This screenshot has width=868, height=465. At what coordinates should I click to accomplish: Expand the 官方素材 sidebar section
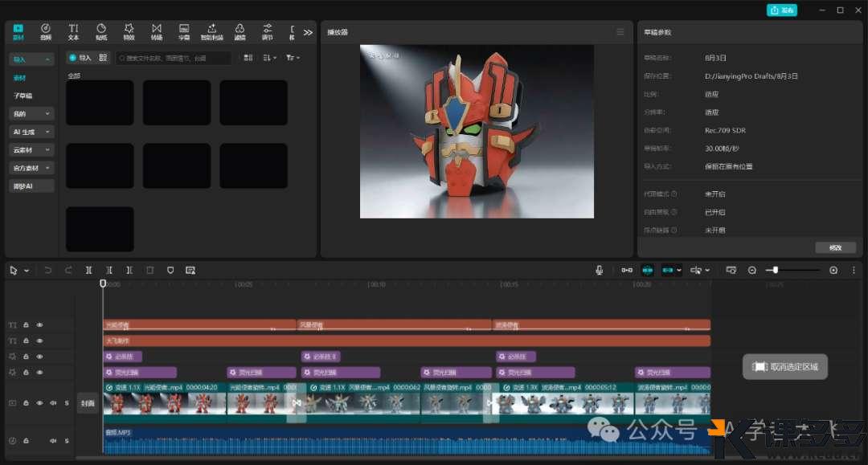point(32,168)
